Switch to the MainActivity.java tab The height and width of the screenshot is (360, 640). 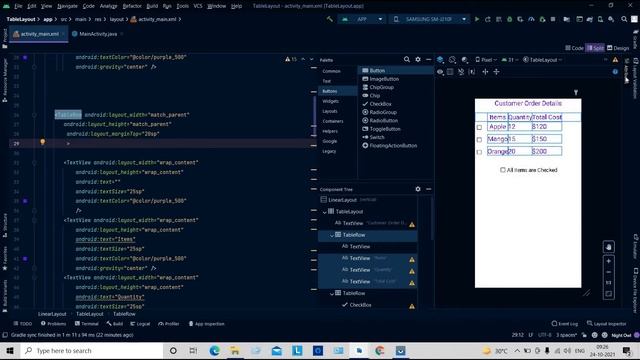click(98, 34)
